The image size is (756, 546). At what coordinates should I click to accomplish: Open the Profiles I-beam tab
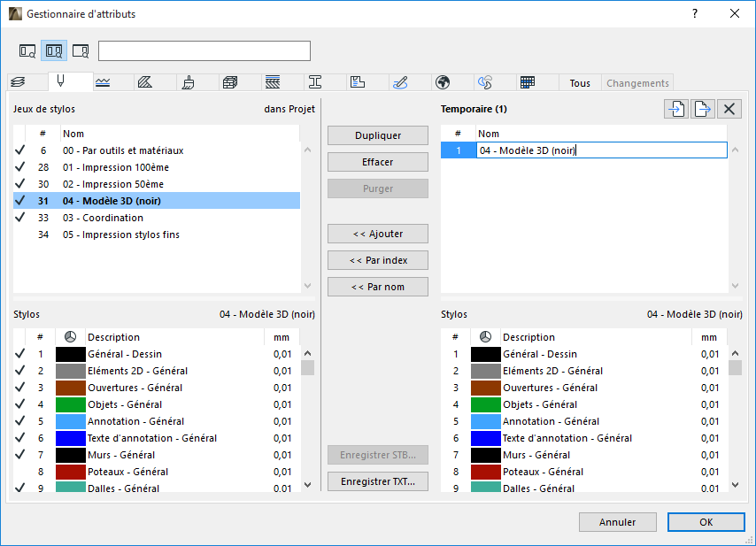pos(314,82)
